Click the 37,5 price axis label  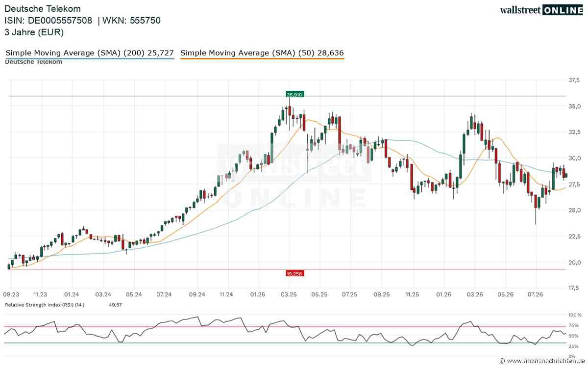574,80
